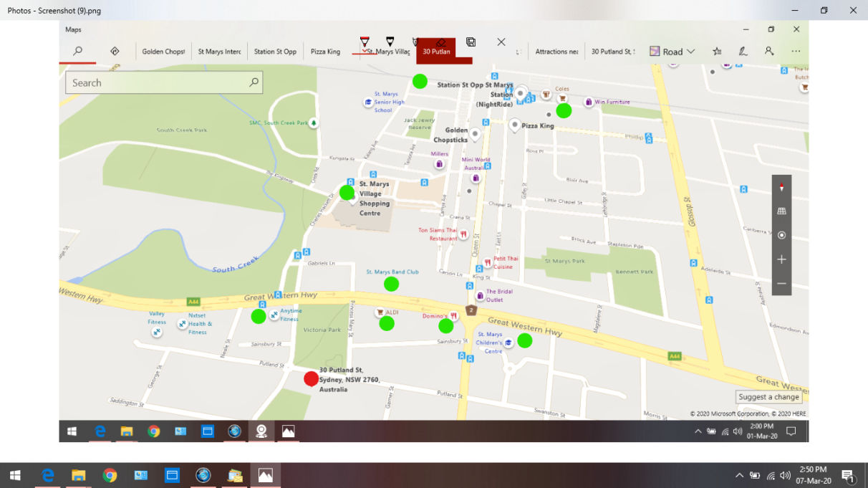
Task: Click the red marker at 30 Putland St
Action: [x=311, y=379]
